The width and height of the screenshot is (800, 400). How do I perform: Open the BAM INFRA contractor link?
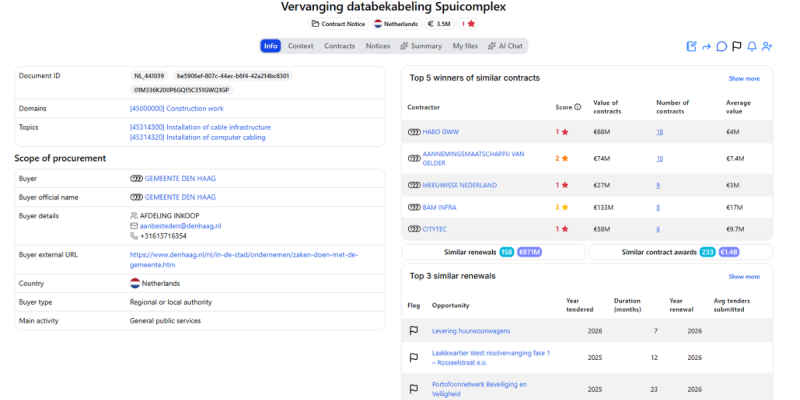click(x=439, y=207)
